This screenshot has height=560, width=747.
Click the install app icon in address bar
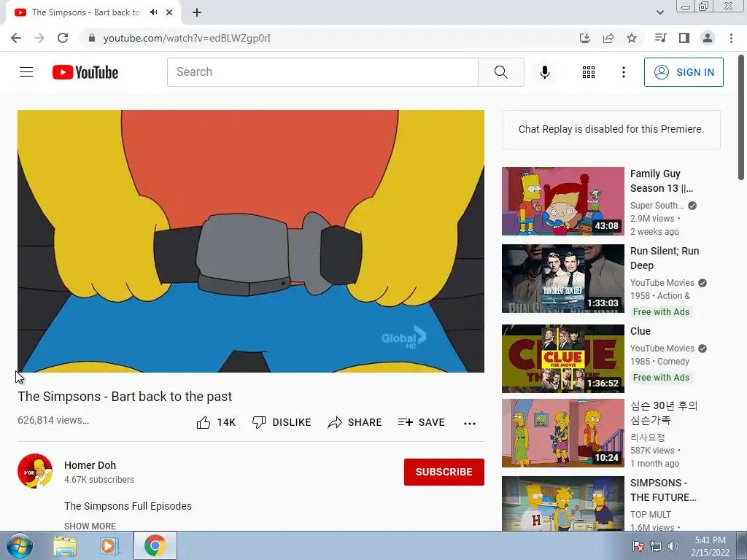584,38
